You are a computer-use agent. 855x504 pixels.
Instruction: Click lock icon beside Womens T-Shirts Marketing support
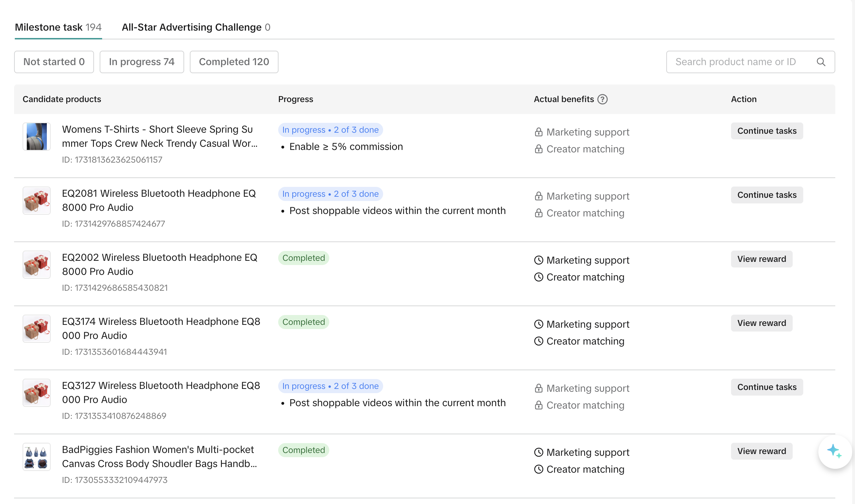click(x=538, y=132)
